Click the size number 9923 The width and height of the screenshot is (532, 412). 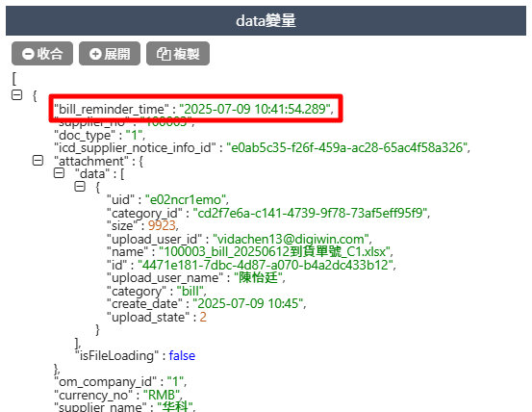pos(162,225)
